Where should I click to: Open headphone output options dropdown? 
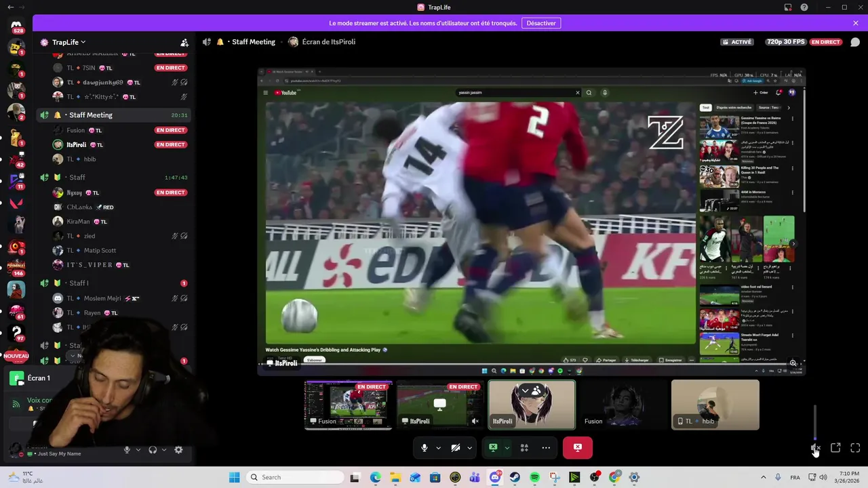coord(163,449)
